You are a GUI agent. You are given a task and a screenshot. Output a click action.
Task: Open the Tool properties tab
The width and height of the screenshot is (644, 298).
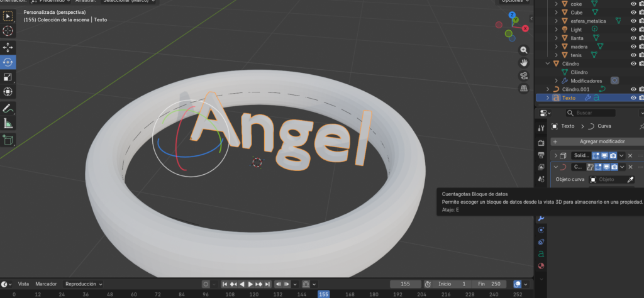541,128
